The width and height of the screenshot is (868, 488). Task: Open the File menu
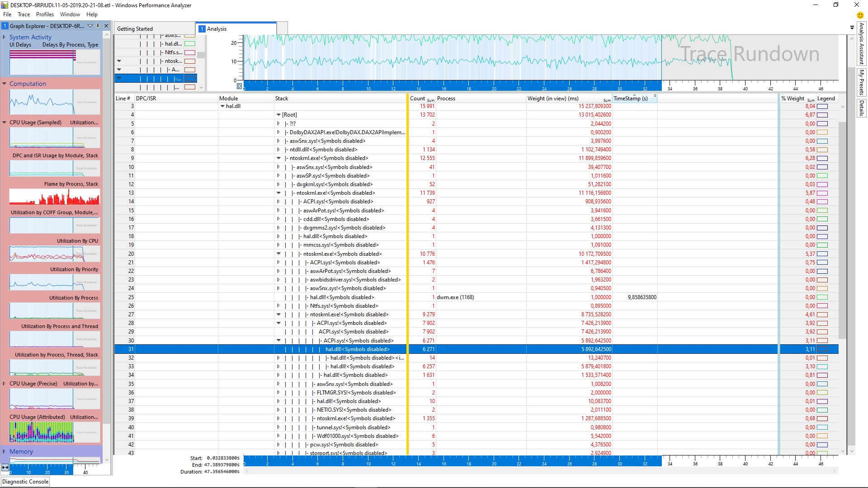coord(7,14)
